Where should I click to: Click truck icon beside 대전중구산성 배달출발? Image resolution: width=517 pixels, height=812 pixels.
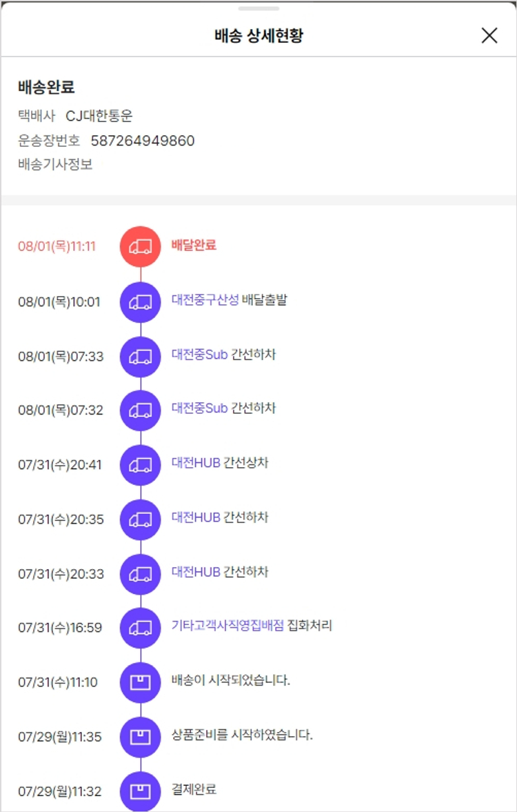coord(141,301)
